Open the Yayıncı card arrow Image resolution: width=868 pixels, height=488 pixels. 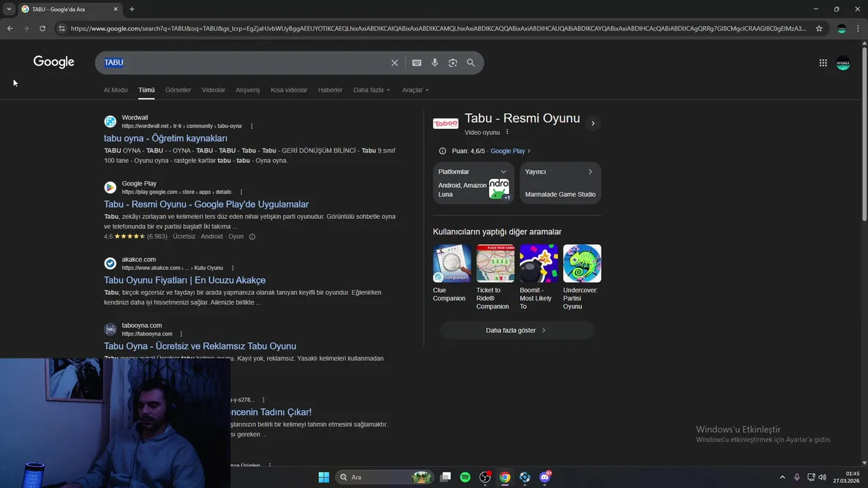pyautogui.click(x=590, y=171)
